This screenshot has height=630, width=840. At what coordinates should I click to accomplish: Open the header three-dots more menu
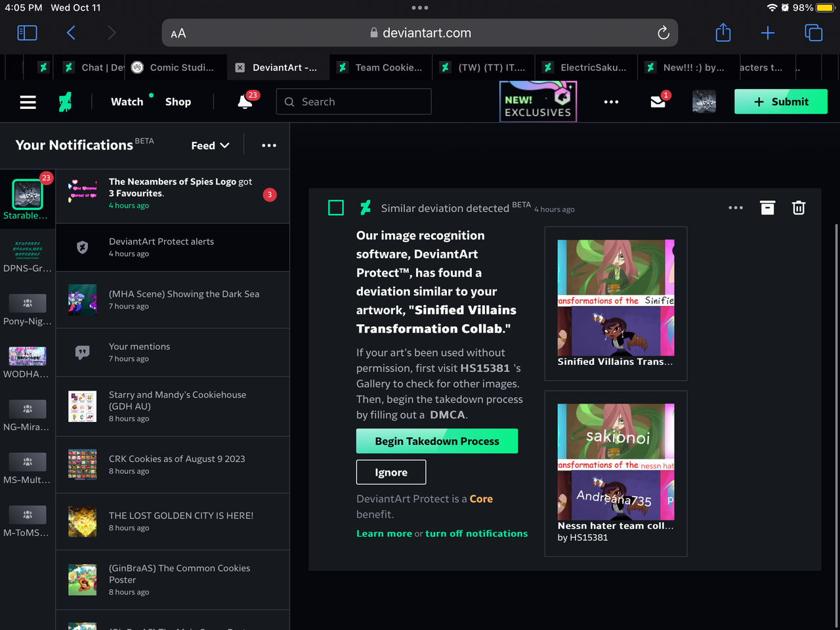611,102
